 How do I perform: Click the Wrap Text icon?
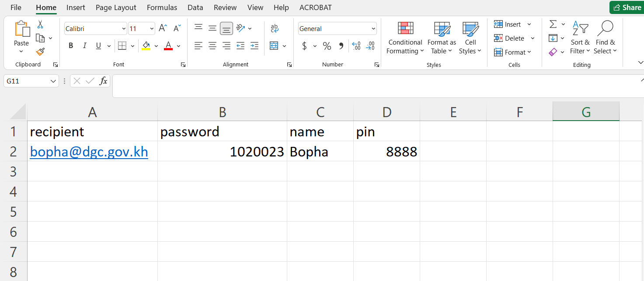(x=275, y=28)
